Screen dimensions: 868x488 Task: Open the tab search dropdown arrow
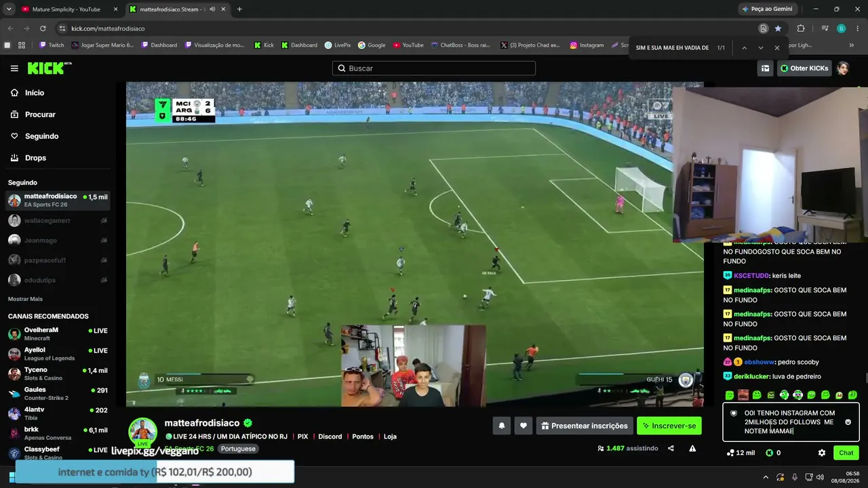(x=9, y=9)
